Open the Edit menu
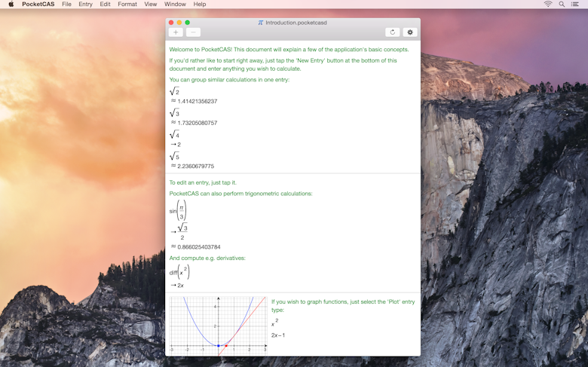The image size is (588, 367). pos(105,4)
